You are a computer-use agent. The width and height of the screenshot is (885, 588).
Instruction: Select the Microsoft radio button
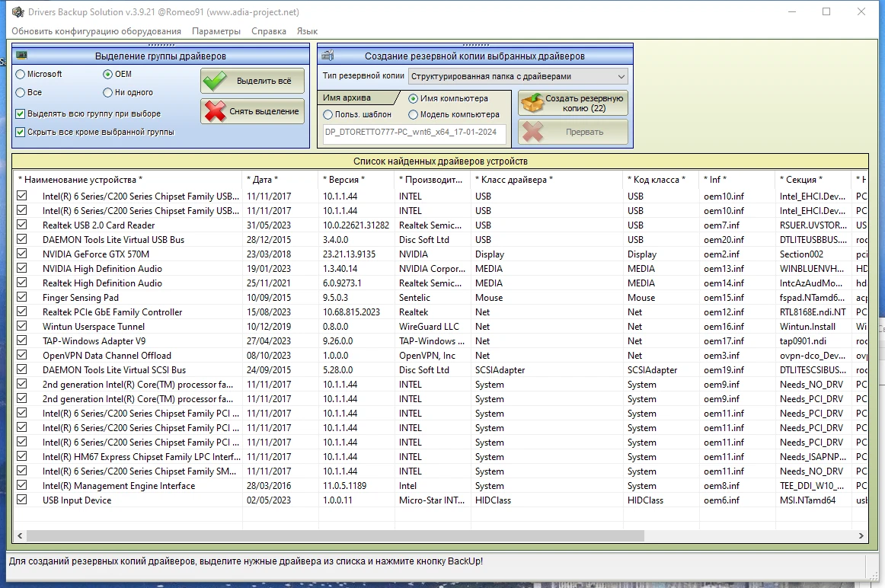click(21, 75)
